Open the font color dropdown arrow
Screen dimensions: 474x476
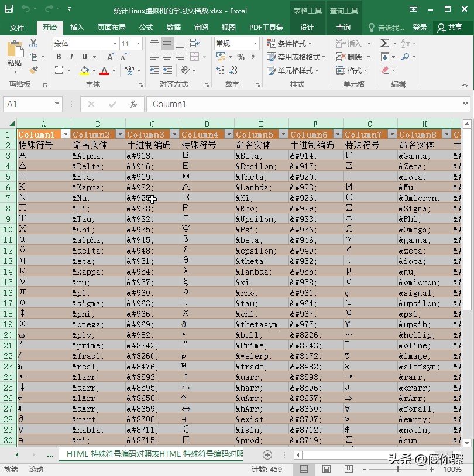point(114,70)
